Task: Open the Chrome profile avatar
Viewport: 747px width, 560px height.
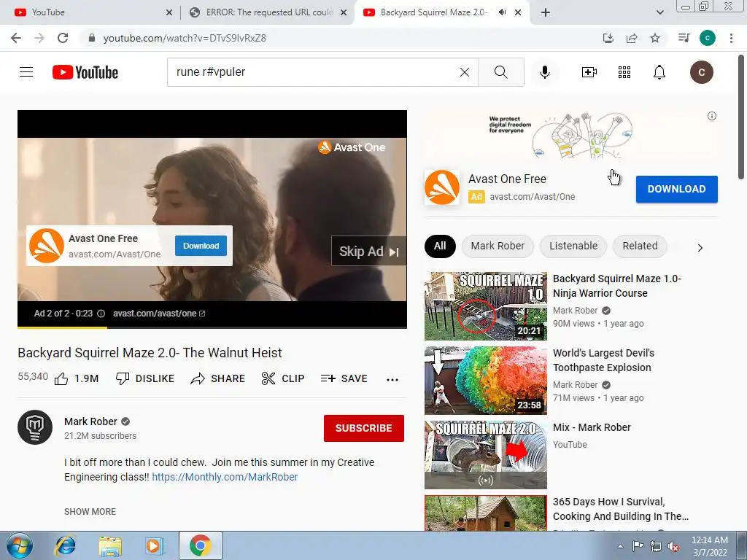Action: pos(708,38)
